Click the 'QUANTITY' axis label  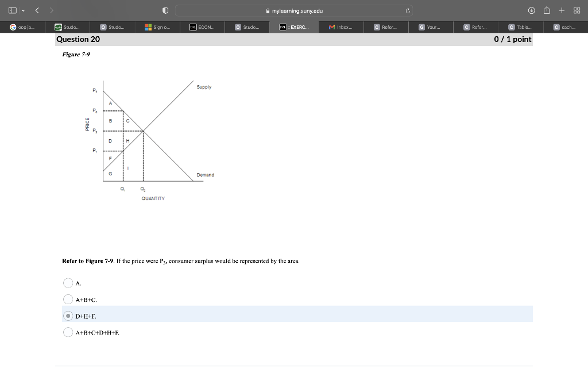pos(153,198)
